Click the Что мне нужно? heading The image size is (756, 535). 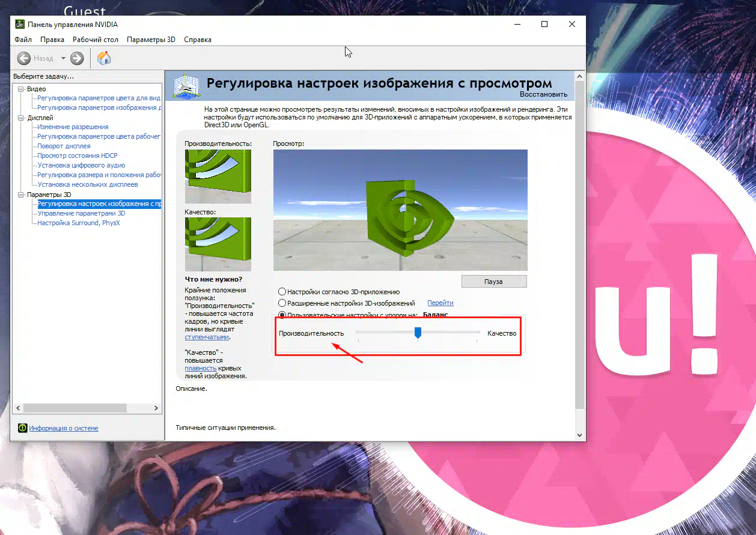click(213, 279)
